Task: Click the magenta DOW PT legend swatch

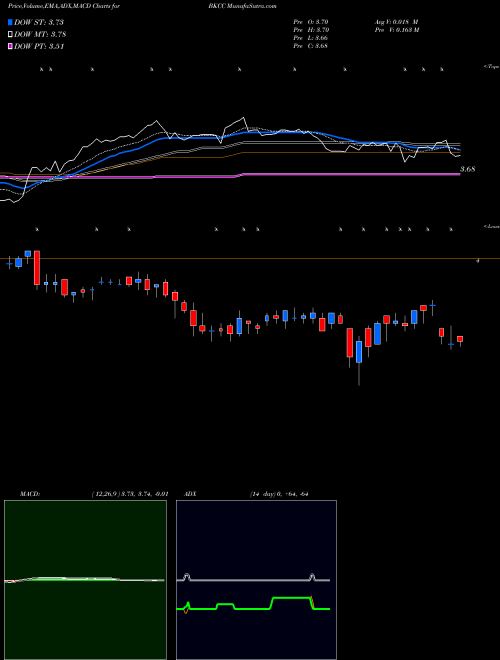Action: point(10,47)
